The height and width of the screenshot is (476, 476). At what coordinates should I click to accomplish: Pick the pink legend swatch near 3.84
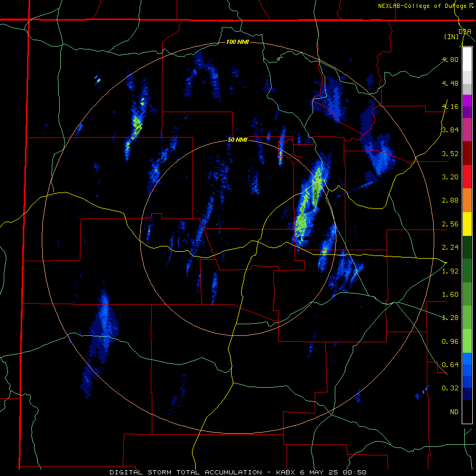(x=467, y=130)
